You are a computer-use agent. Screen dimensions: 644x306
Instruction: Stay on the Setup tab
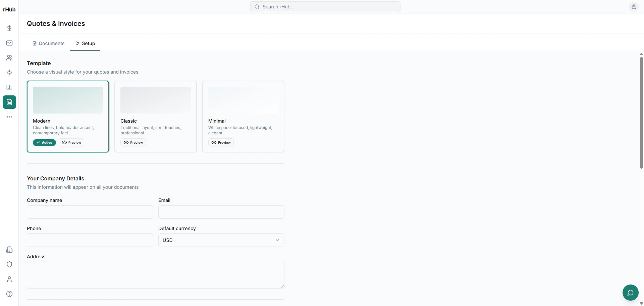(85, 43)
